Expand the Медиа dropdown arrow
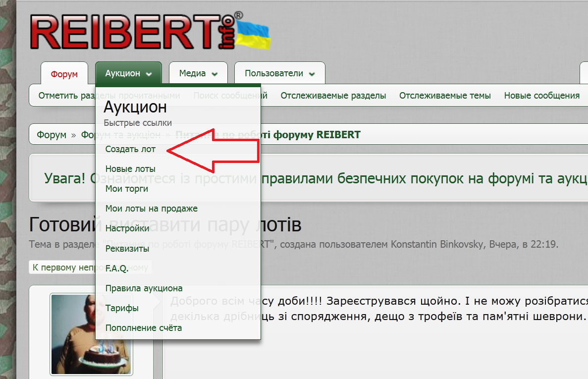 click(215, 74)
